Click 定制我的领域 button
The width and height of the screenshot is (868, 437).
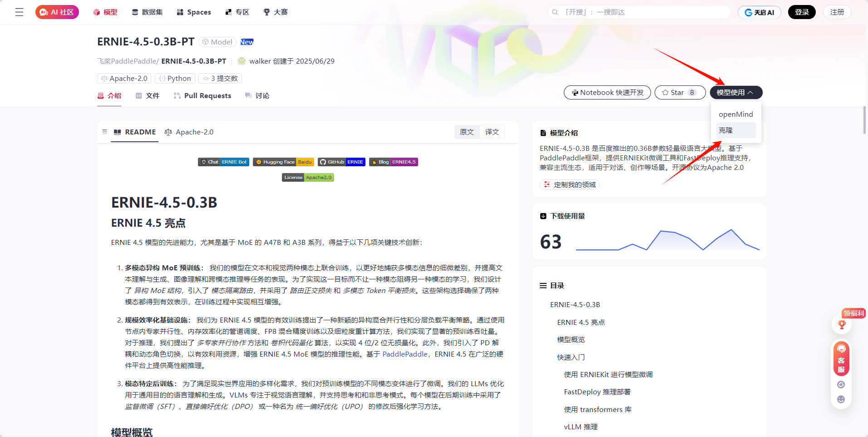[x=570, y=184]
